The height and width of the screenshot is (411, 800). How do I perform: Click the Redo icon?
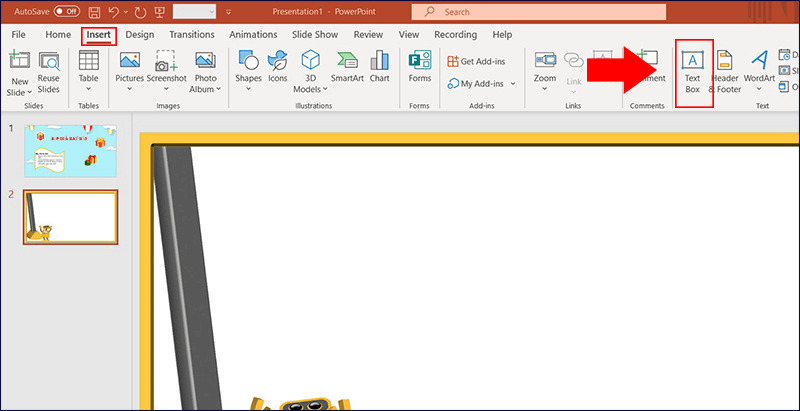pos(140,11)
